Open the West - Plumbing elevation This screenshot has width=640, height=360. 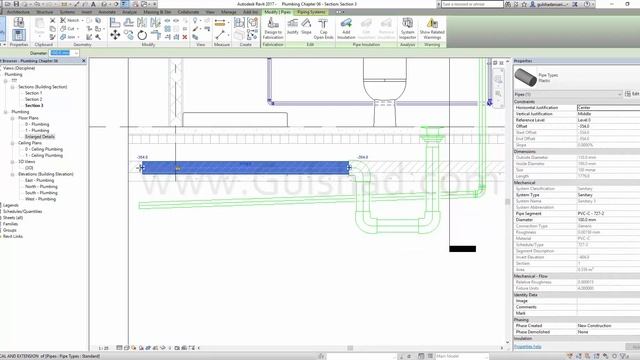coord(40,199)
